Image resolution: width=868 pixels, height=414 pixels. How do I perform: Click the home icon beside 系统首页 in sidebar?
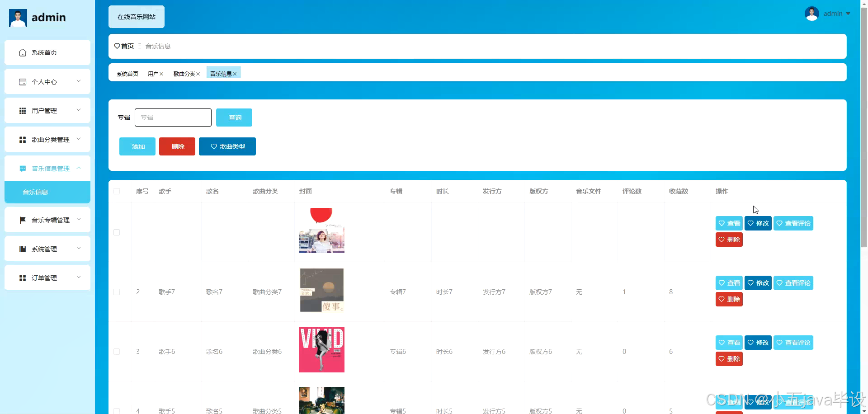23,53
